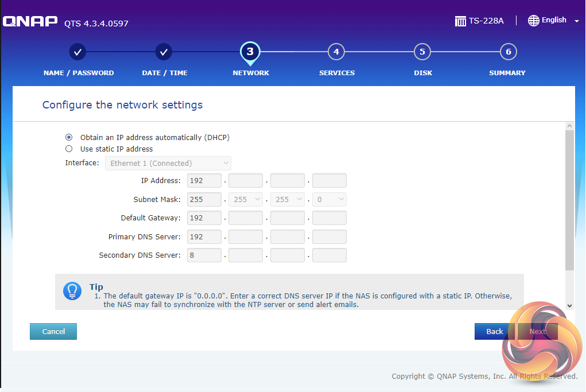
Task: Open the Interface Ethernet 1 dropdown
Action: coord(168,164)
